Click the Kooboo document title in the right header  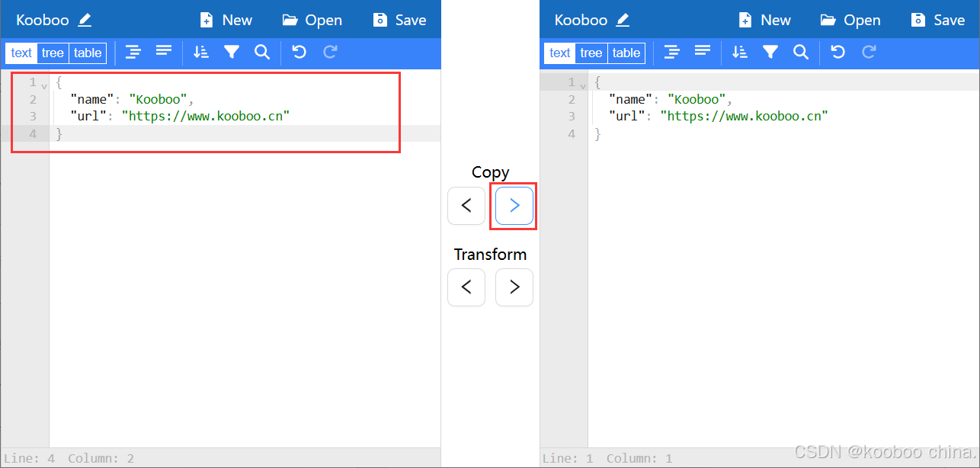[x=581, y=20]
